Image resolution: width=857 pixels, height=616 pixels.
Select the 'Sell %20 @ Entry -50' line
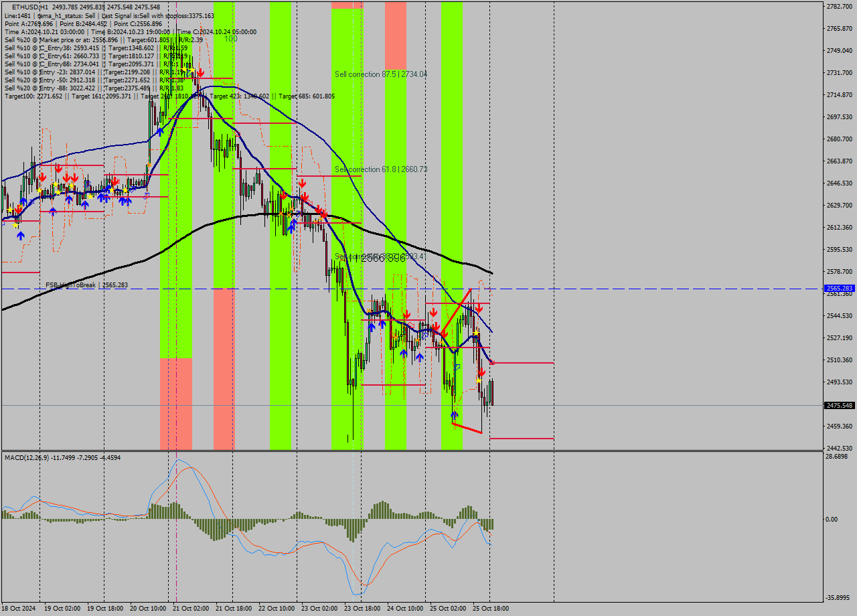point(94,80)
